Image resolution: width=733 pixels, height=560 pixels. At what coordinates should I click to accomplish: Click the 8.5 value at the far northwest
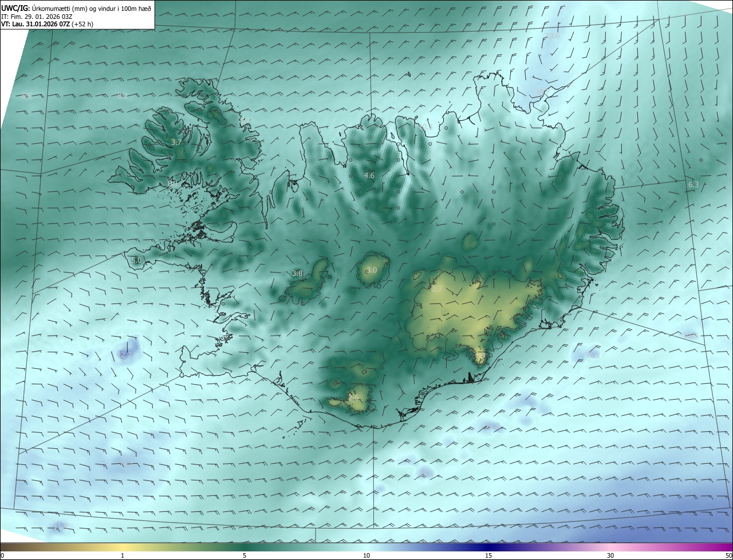[x=26, y=96]
